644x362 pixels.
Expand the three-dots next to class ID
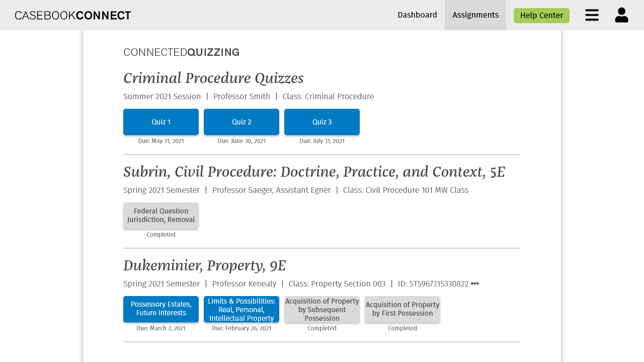click(474, 283)
